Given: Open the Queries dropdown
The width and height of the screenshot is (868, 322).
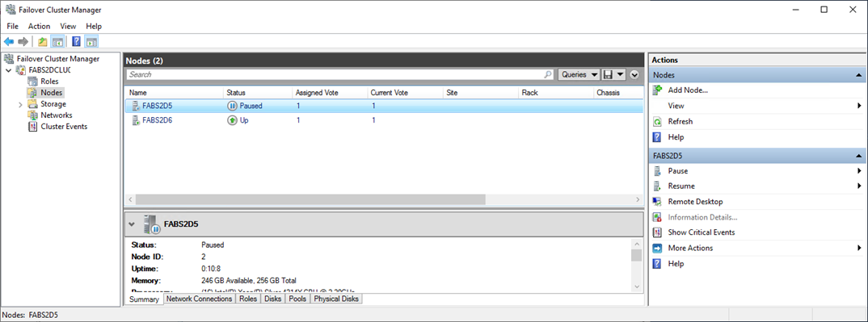Looking at the screenshot, I should [x=579, y=74].
